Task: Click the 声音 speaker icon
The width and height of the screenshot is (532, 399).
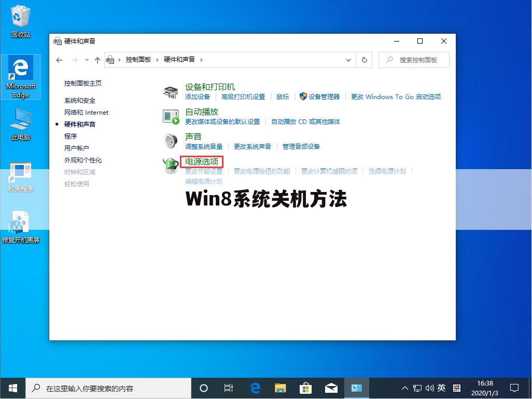Action: [171, 141]
